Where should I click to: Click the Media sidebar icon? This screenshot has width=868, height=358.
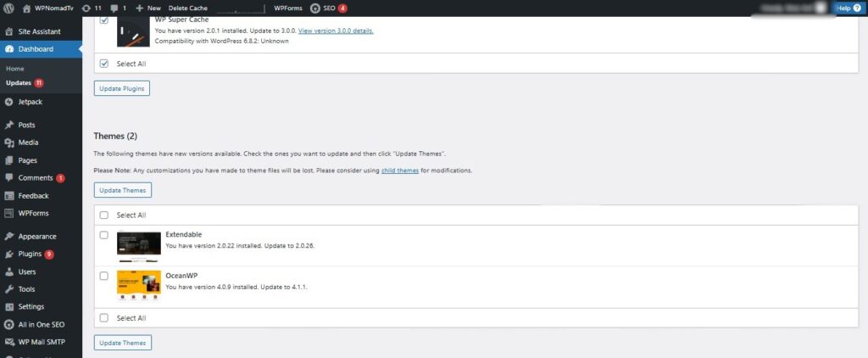point(8,143)
